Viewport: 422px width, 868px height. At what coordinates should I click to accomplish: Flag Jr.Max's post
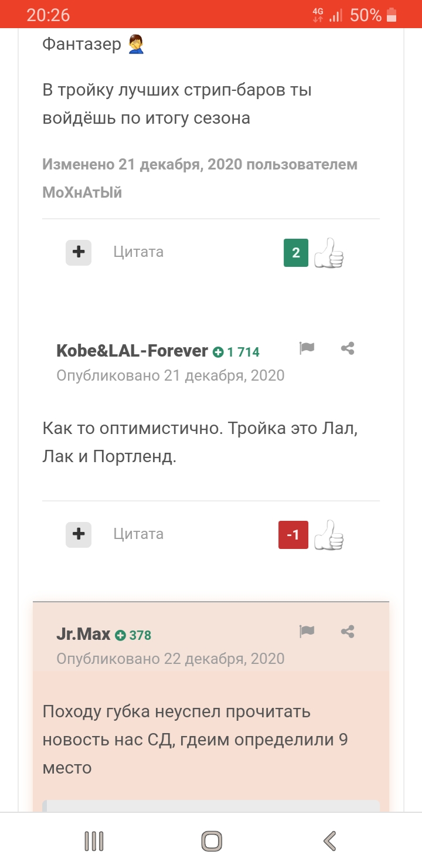[307, 631]
